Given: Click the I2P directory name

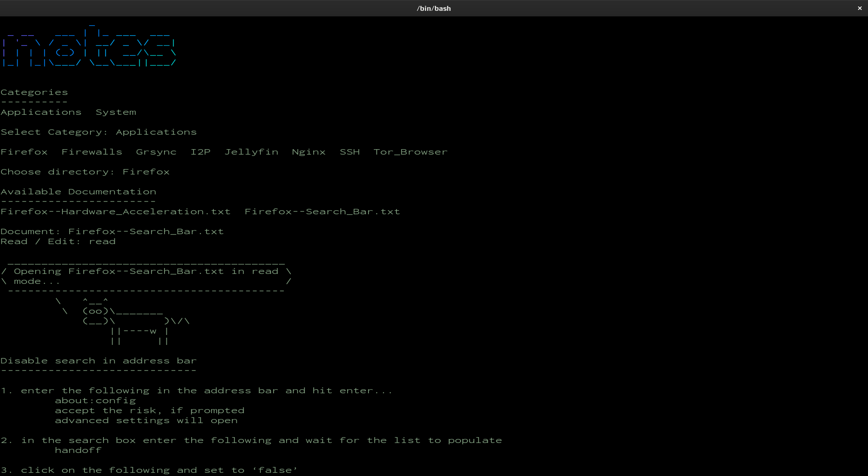Looking at the screenshot, I should (200, 152).
